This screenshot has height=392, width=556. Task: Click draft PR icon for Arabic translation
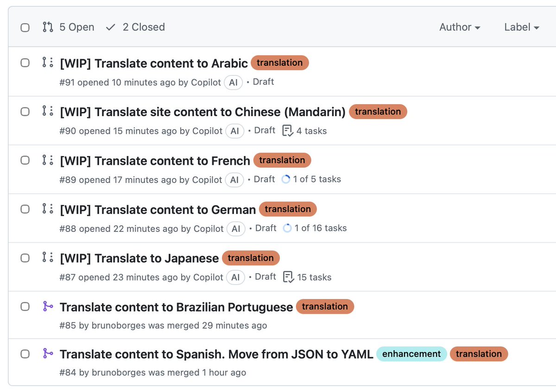[x=48, y=62]
